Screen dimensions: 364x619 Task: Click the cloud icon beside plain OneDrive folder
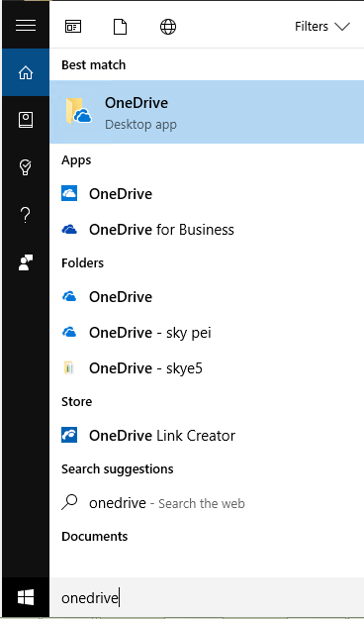69,296
